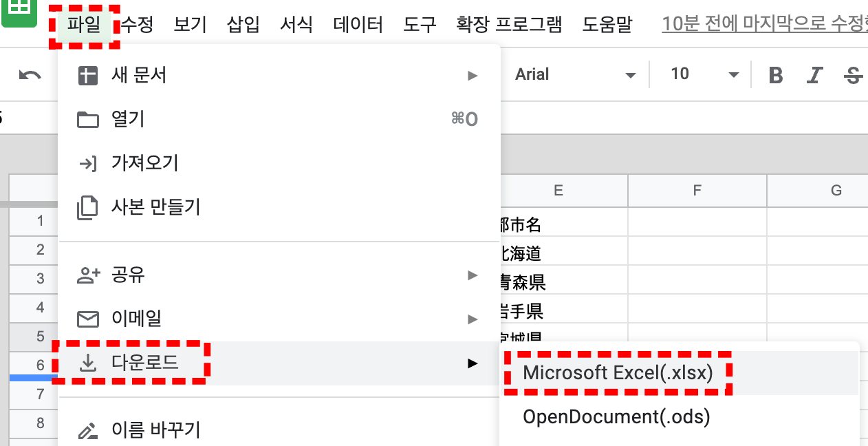Expand the 공유 submenu arrow
Screen dimensions: 868x446
pos(473,275)
